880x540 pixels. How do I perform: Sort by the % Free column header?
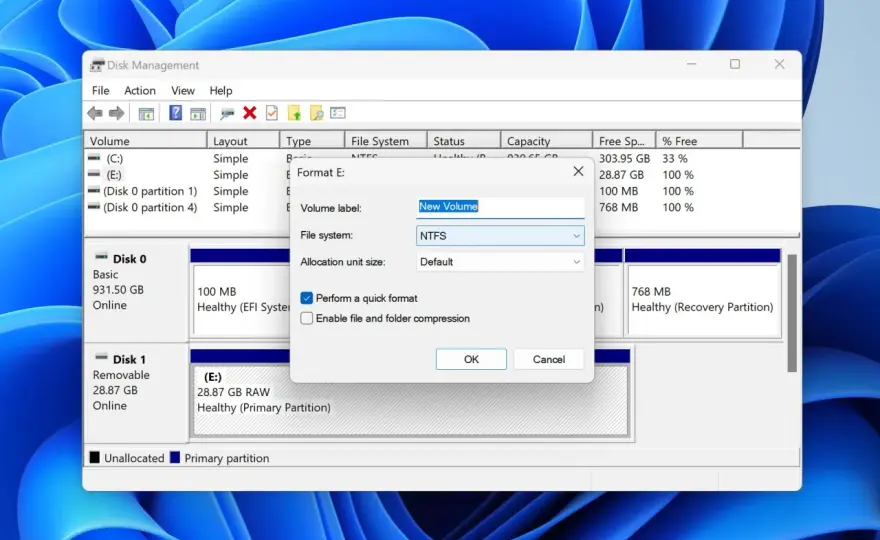pyautogui.click(x=699, y=141)
